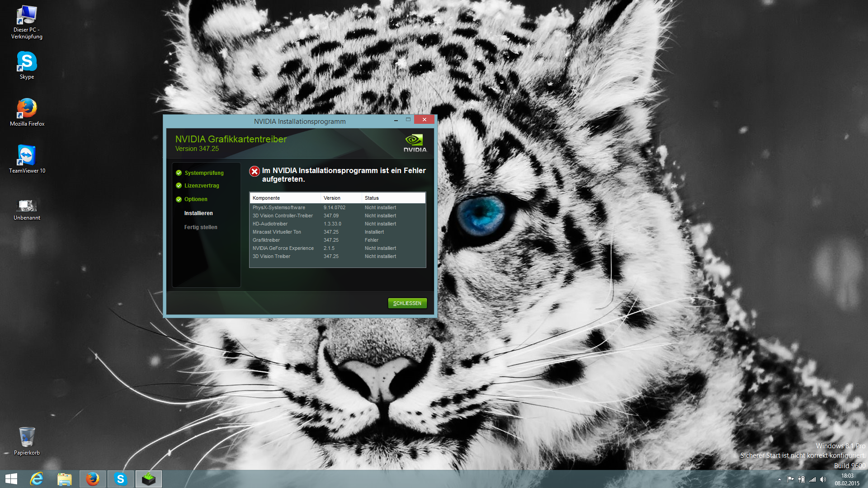Image resolution: width=868 pixels, height=488 pixels.
Task: Click version 9.14.0702 cell
Action: pyautogui.click(x=335, y=207)
